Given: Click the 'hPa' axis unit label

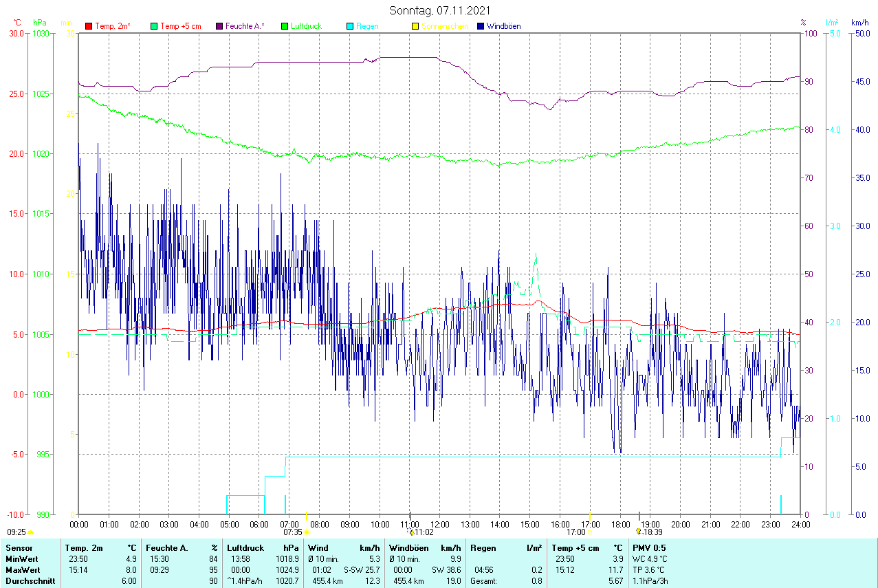Looking at the screenshot, I should (40, 23).
